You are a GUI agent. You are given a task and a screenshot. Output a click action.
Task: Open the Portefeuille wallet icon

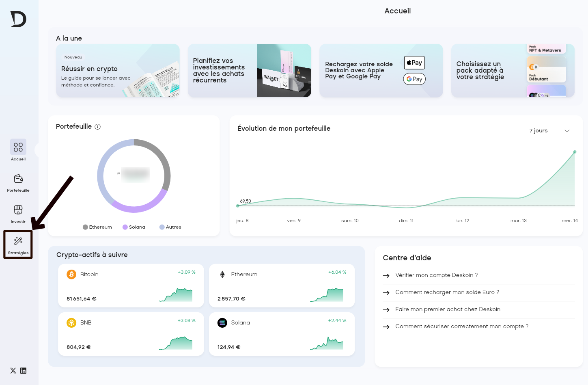(18, 179)
